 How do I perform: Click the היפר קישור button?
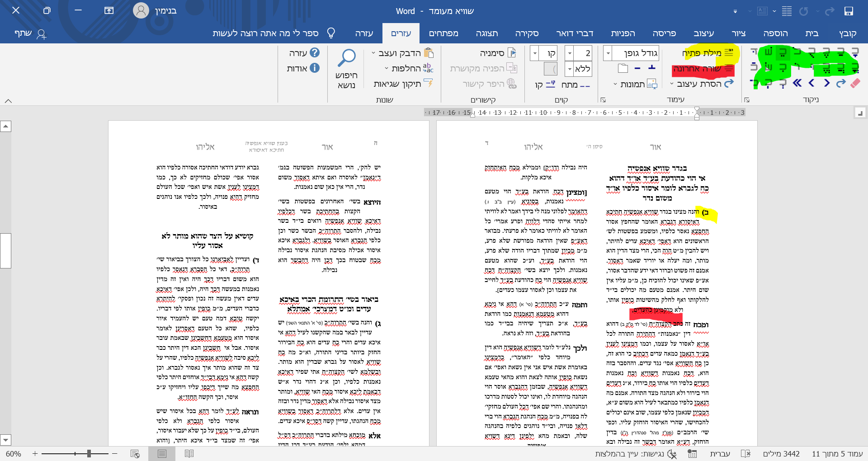pyautogui.click(x=490, y=84)
